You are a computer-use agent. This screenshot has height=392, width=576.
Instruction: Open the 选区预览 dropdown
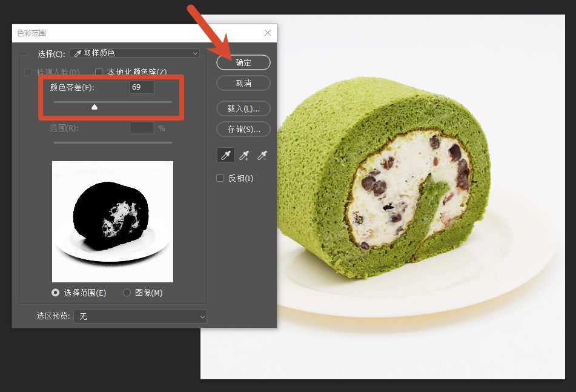pos(140,316)
